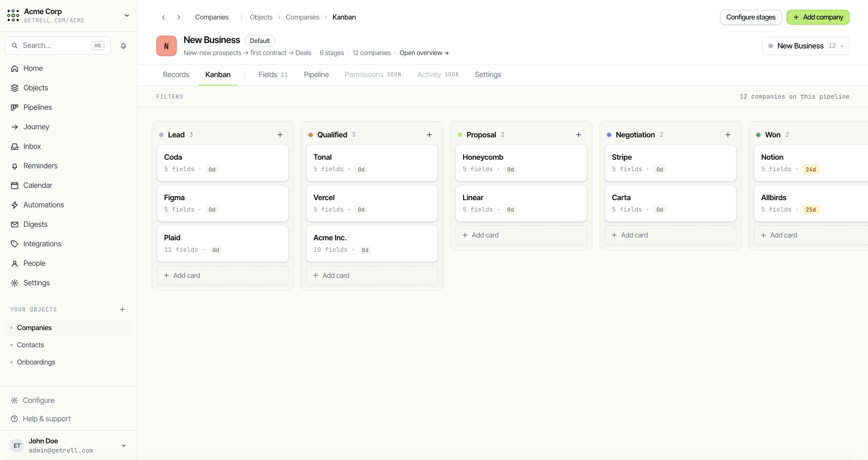Open Integrations in the sidebar
This screenshot has height=460, width=868.
coord(69,244)
